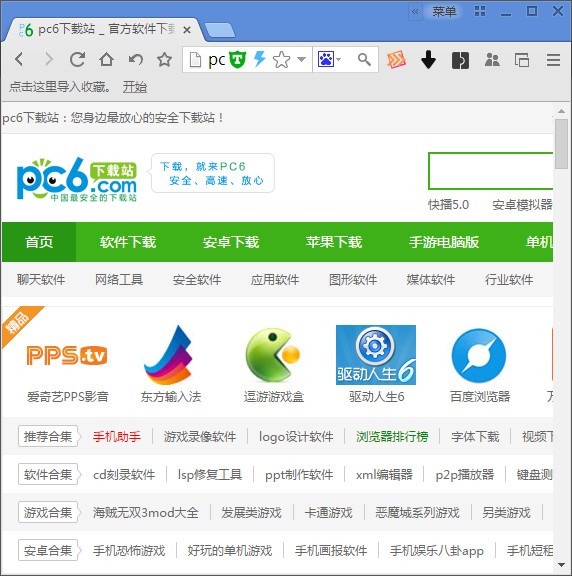Go forward with the forward arrow
This screenshot has height=576, width=572.
point(48,59)
